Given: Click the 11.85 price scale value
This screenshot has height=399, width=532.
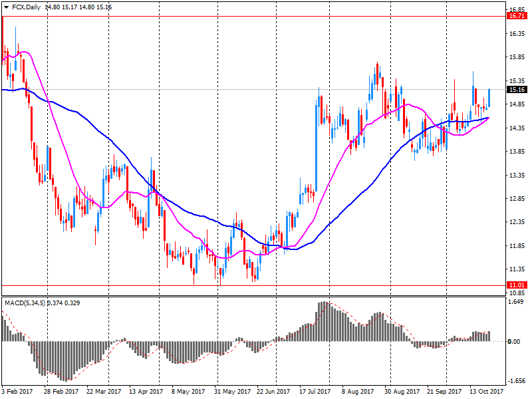Looking at the screenshot, I should [517, 245].
